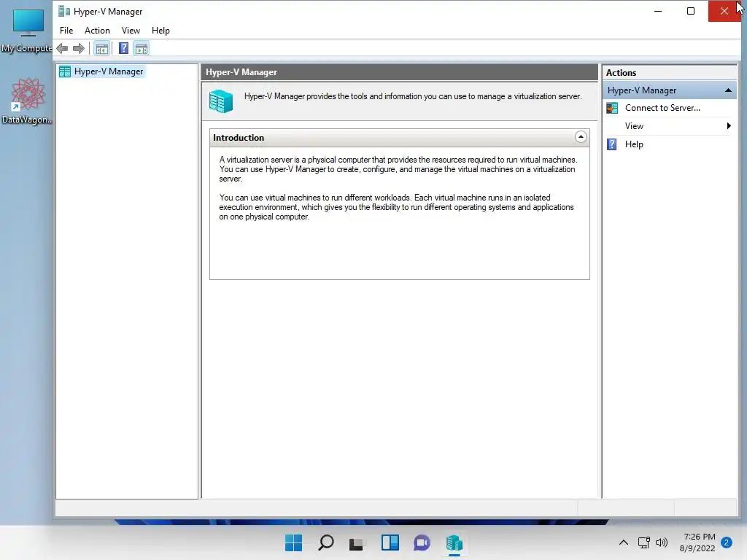Click the Back arrow in the toolbar
The width and height of the screenshot is (747, 560).
[62, 48]
